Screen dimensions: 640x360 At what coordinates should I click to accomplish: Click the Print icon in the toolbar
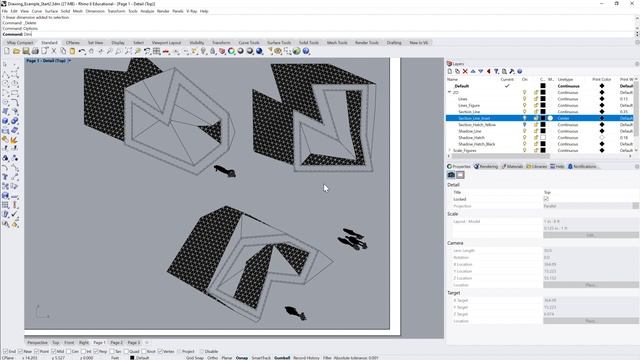click(x=35, y=51)
